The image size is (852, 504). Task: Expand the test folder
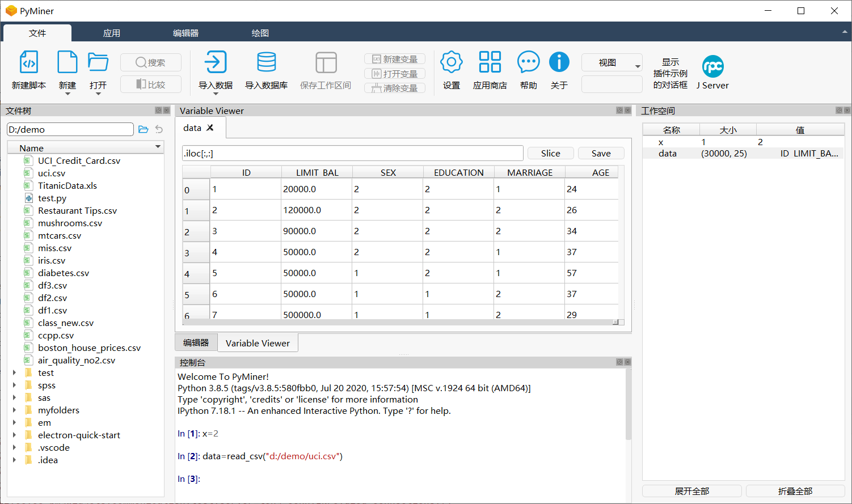14,372
